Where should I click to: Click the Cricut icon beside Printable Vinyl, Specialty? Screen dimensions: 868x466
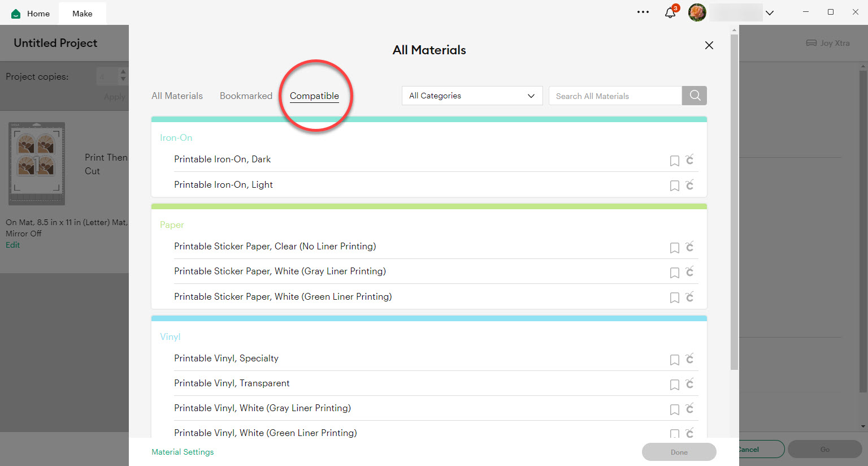point(689,359)
